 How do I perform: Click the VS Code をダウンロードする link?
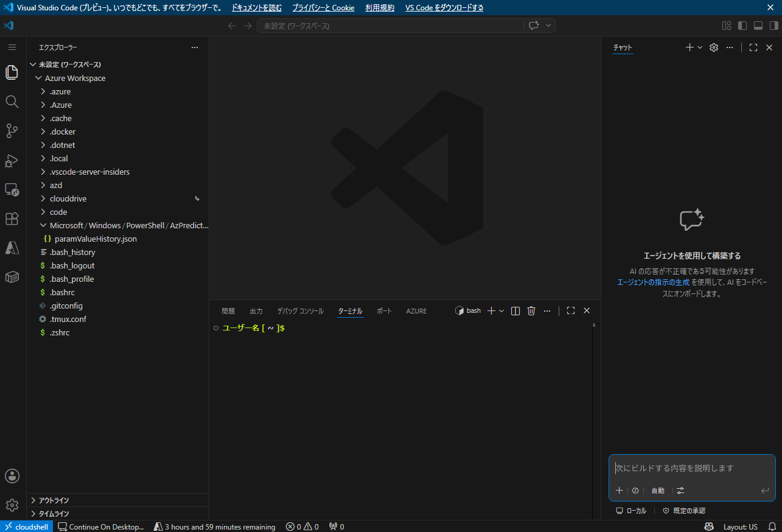(x=444, y=8)
